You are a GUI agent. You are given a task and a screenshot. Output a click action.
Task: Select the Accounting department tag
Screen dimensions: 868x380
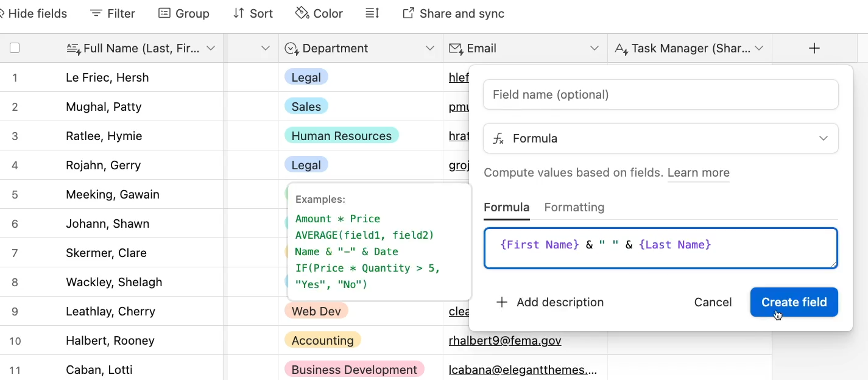coord(322,340)
